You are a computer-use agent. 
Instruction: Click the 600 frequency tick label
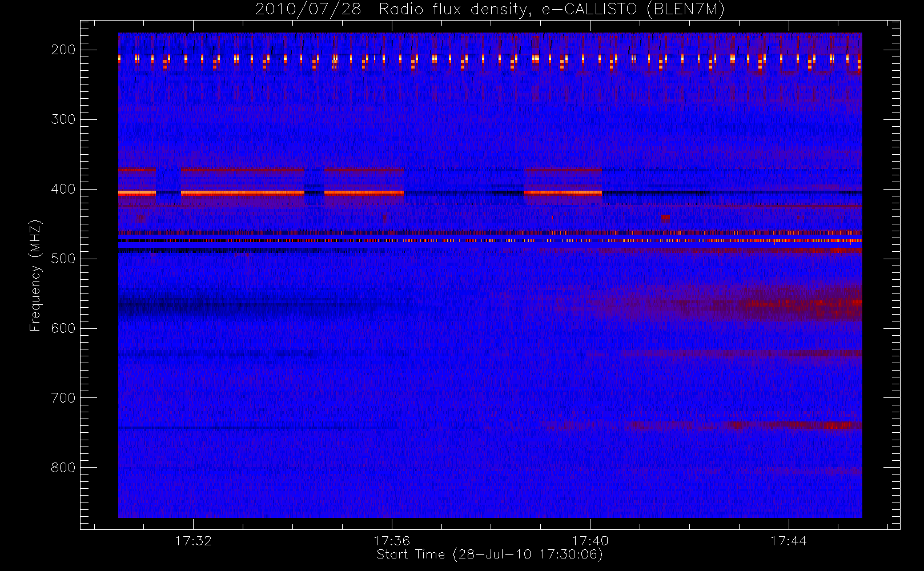point(63,328)
